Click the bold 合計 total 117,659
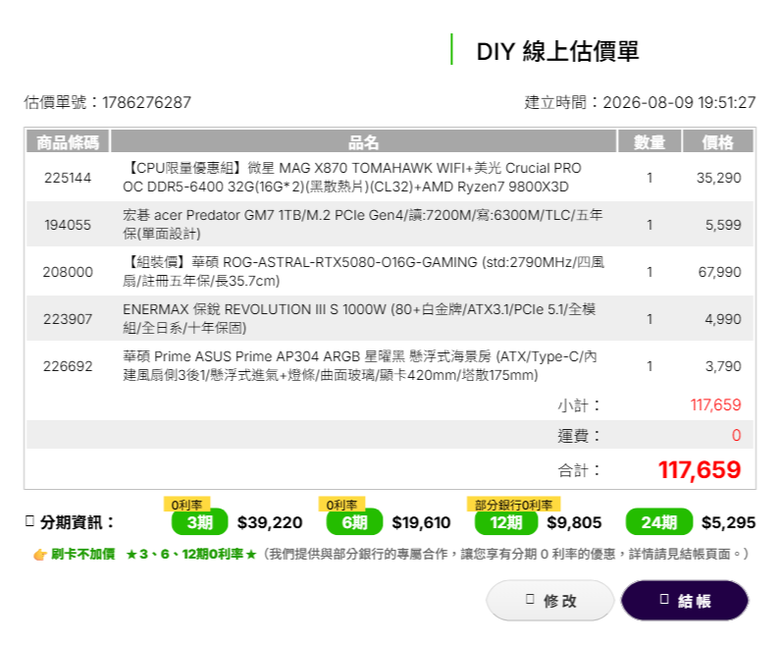The height and width of the screenshot is (645, 780). [x=700, y=469]
